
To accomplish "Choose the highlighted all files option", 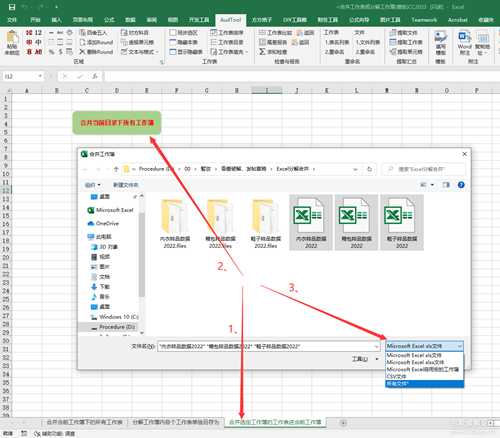I will (x=424, y=384).
